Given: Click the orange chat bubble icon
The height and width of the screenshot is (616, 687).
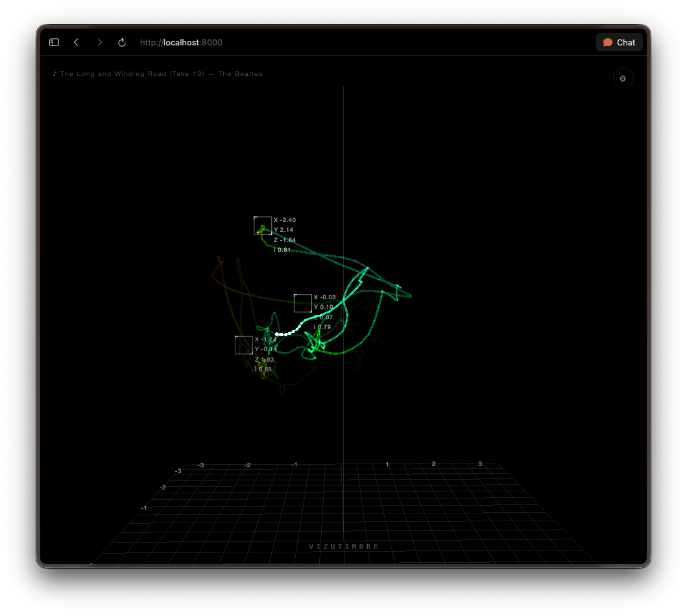Looking at the screenshot, I should tap(607, 43).
